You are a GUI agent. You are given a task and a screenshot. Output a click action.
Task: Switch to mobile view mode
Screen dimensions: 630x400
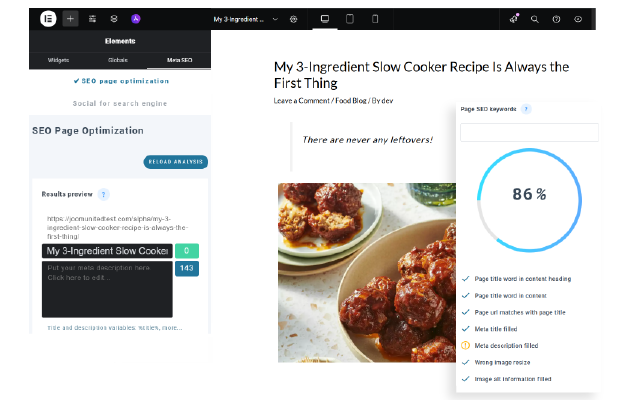point(375,18)
